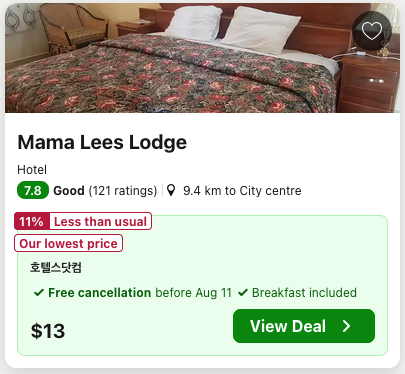
Task: Click the $13 price
Action: pos(48,331)
